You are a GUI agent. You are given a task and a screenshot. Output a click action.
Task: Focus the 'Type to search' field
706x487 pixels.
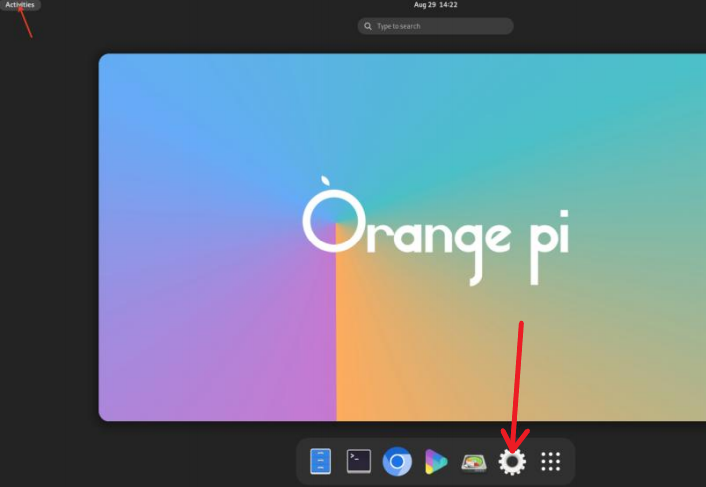click(x=440, y=26)
